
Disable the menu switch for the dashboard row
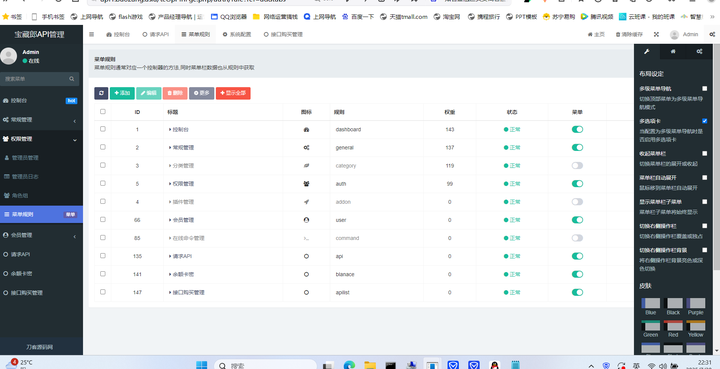pos(577,129)
